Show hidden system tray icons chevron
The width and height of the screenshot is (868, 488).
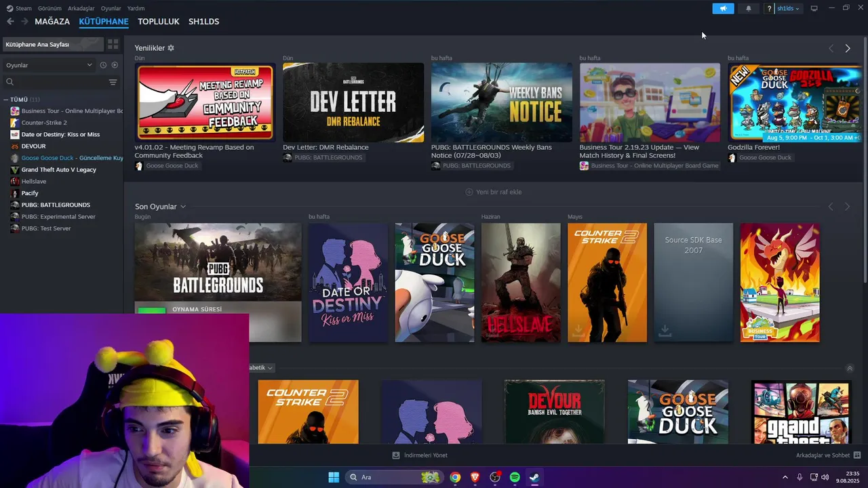[x=786, y=477]
